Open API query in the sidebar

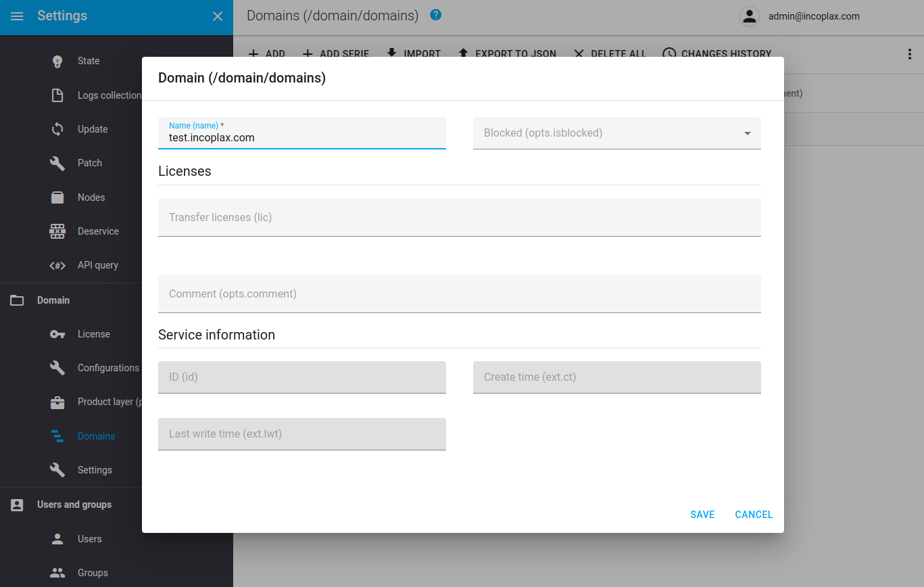(98, 265)
